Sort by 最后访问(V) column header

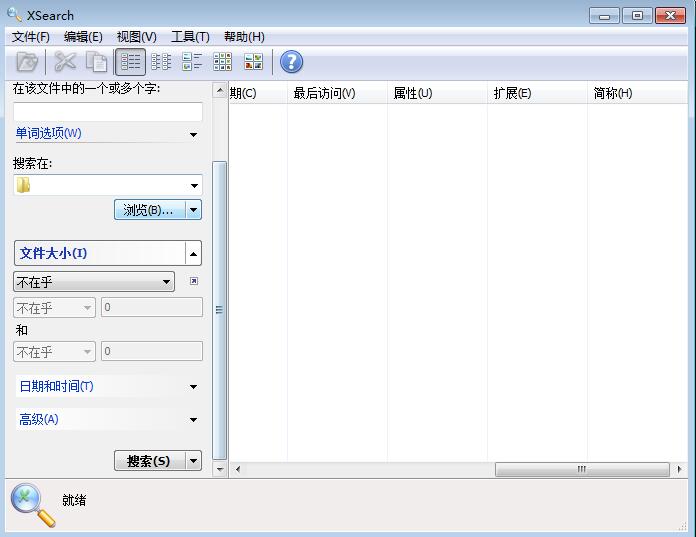point(337,93)
